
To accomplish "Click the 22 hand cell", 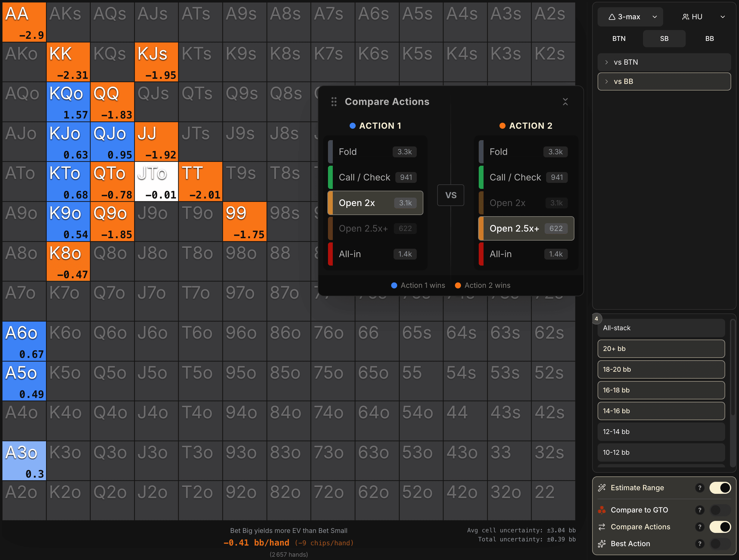I will 553,500.
